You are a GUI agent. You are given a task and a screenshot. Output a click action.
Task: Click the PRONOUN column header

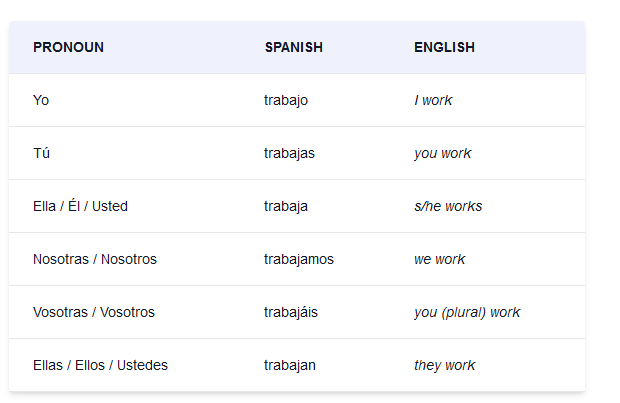(68, 47)
